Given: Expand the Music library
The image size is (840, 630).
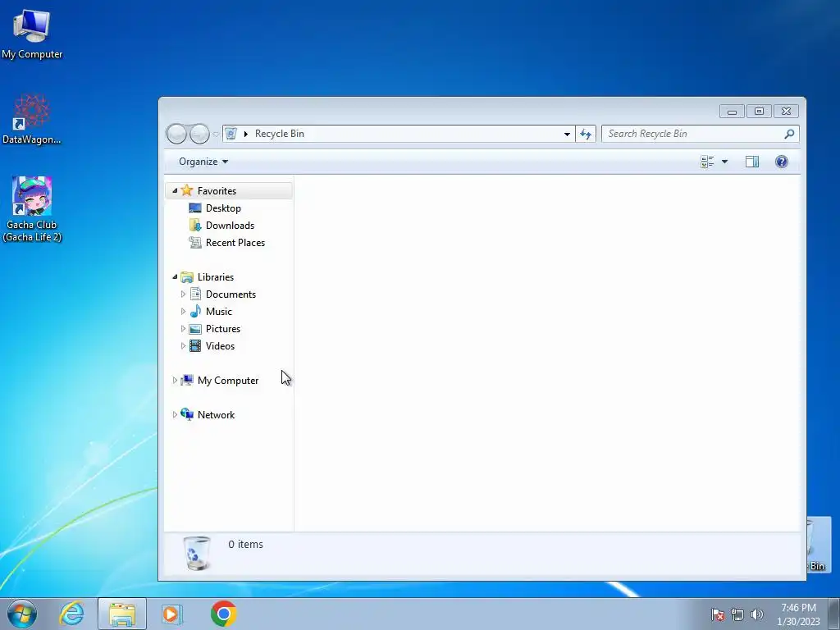Looking at the screenshot, I should tap(183, 311).
